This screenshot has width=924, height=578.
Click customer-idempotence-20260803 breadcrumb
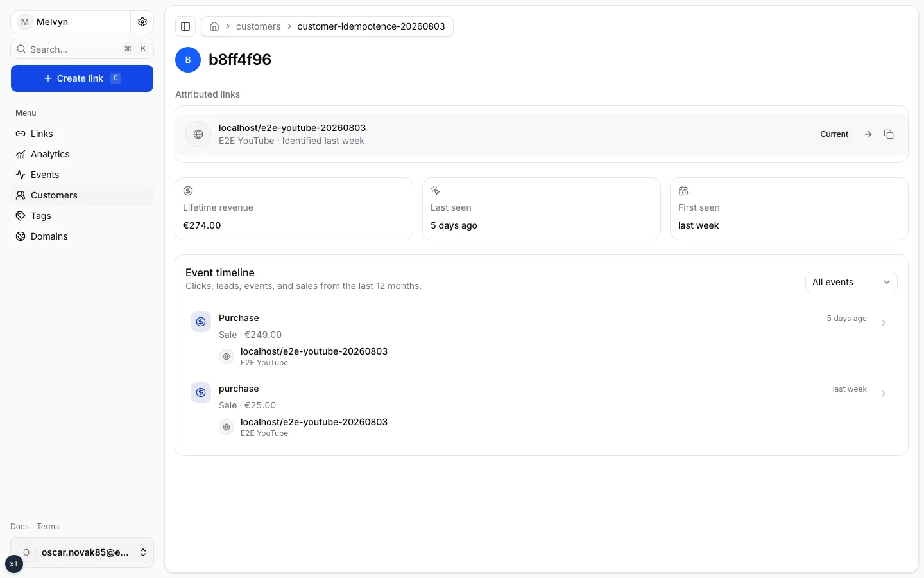pyautogui.click(x=371, y=26)
